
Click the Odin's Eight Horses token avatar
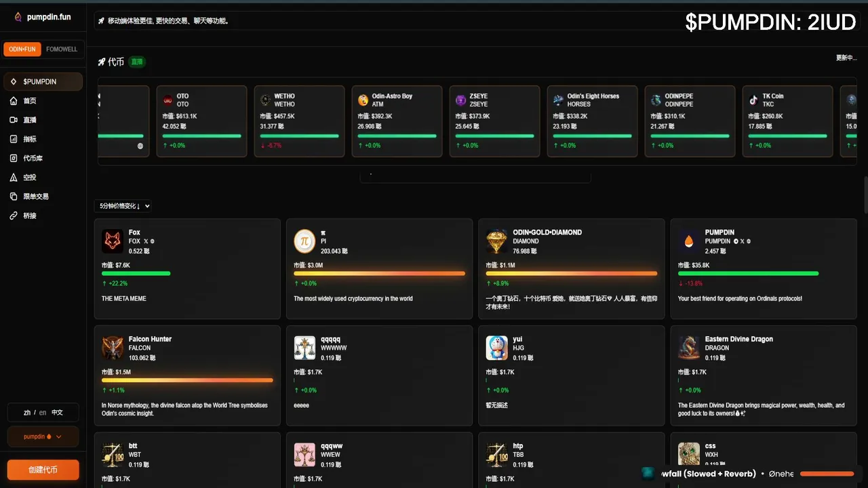pos(558,100)
